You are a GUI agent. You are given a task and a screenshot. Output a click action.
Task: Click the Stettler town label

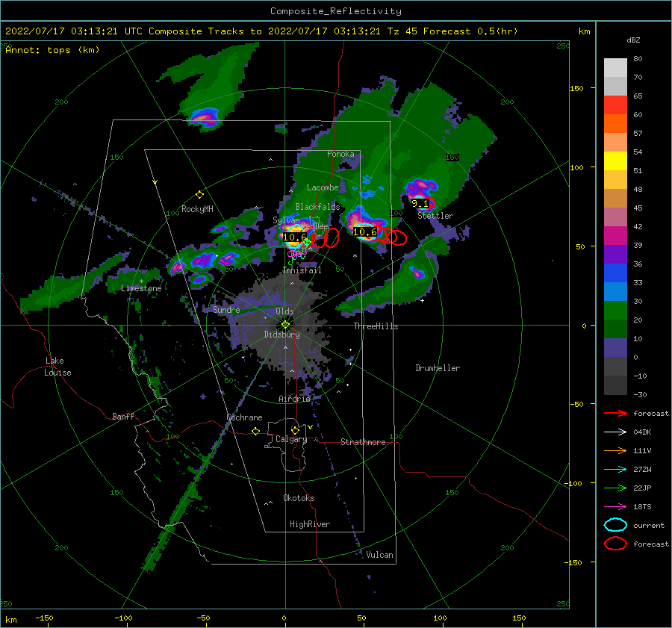(435, 216)
